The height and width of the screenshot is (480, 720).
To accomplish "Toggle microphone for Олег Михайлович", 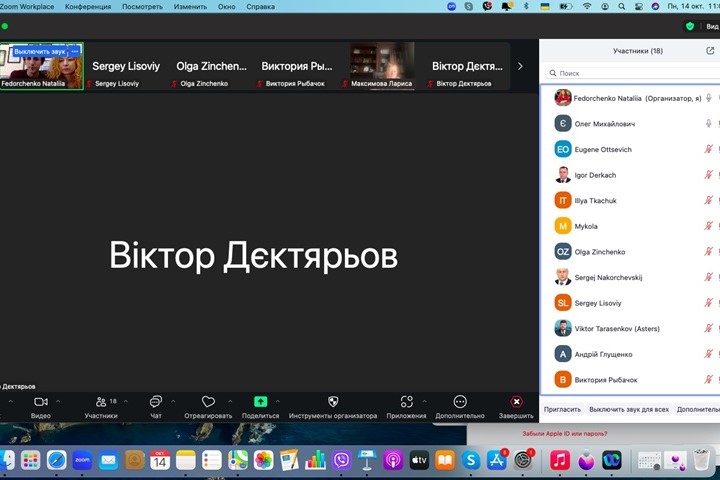I will 708,124.
